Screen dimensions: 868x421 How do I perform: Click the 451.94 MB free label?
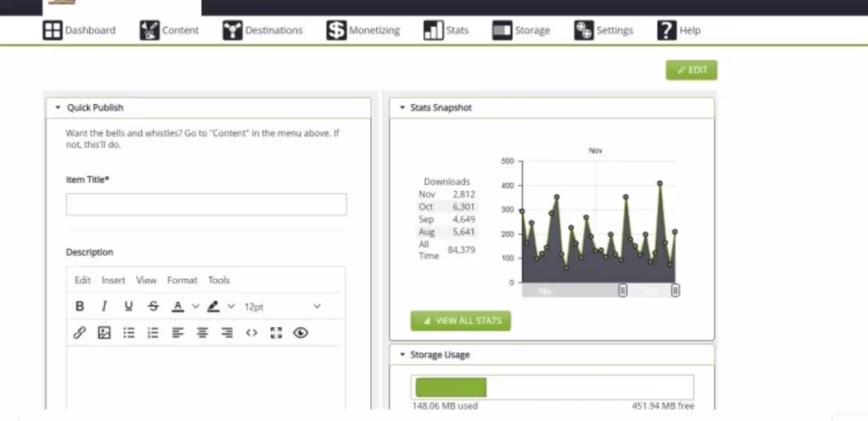tap(663, 405)
